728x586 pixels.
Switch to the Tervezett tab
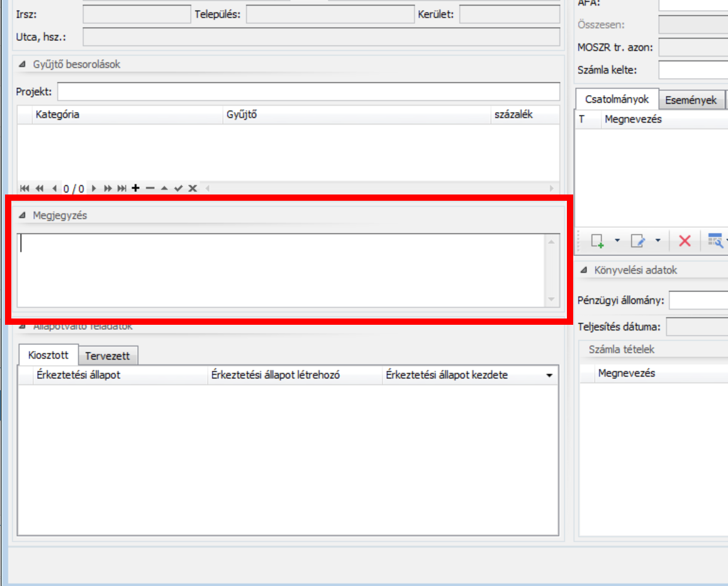pos(108,356)
